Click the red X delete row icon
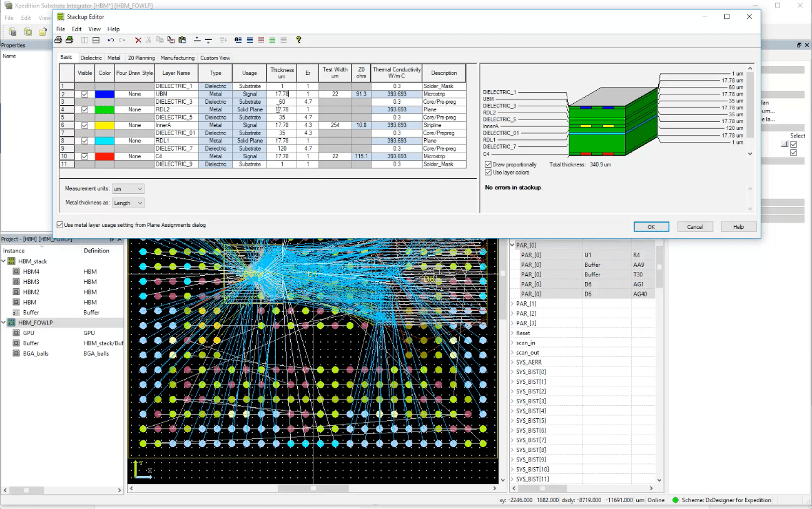The height and width of the screenshot is (509, 812). coord(138,39)
